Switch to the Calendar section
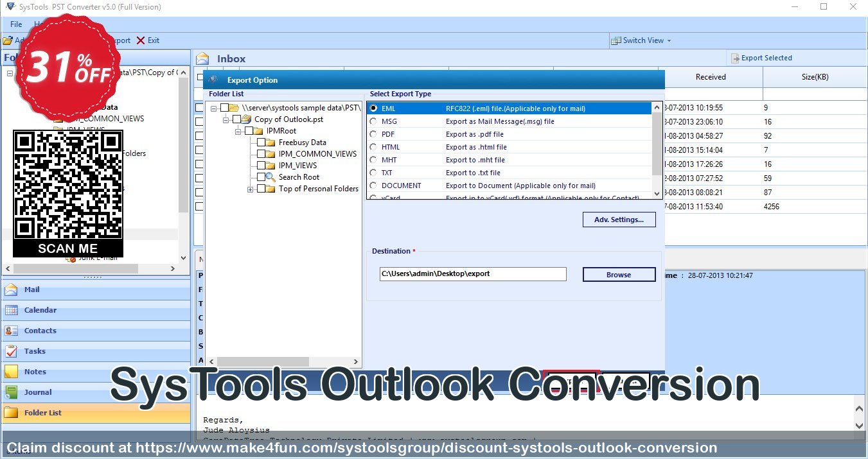 tap(96, 310)
